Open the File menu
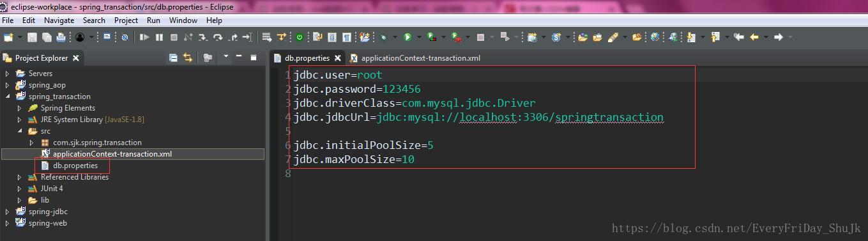The image size is (868, 241). [x=8, y=20]
